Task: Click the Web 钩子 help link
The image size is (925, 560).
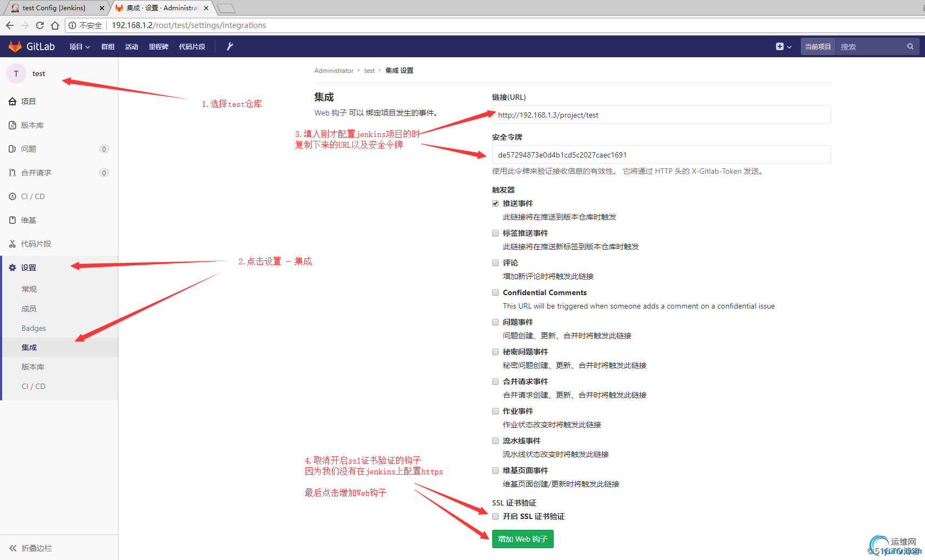Action: (x=330, y=113)
